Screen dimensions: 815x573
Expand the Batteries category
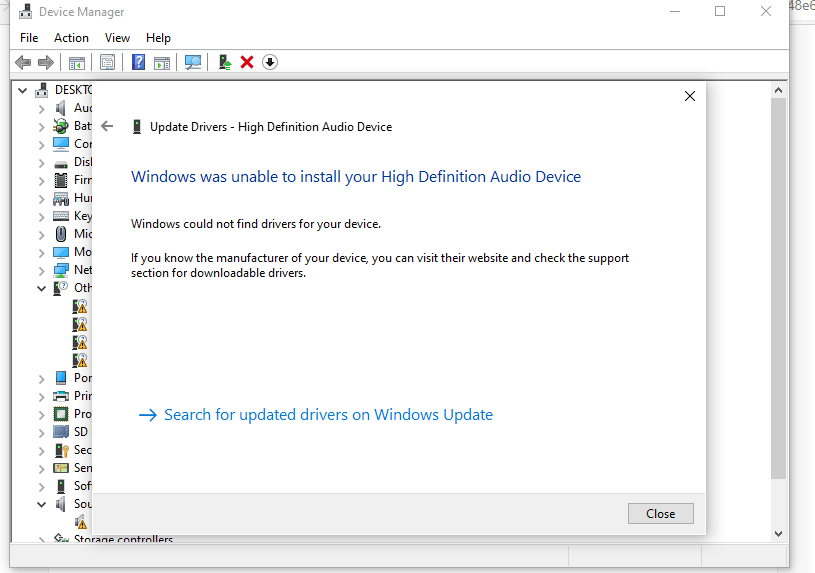click(42, 127)
